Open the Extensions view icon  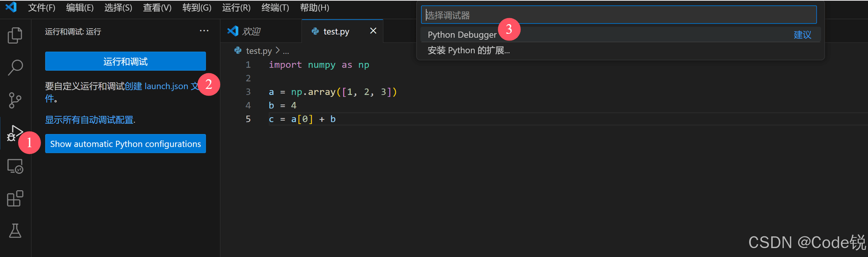[x=15, y=198]
